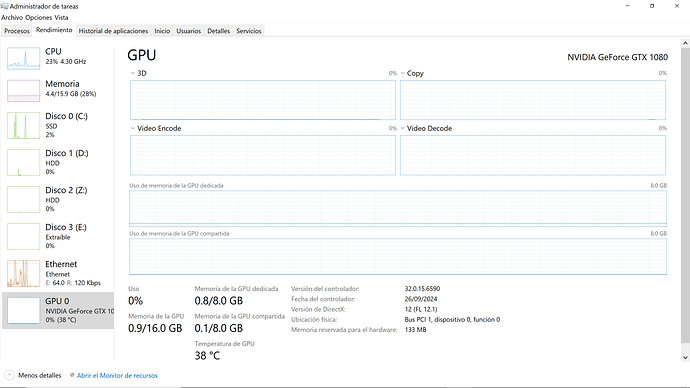Collapse details with the Menos detalles arrow icon
The height and width of the screenshot is (388, 690).
pyautogui.click(x=9, y=375)
